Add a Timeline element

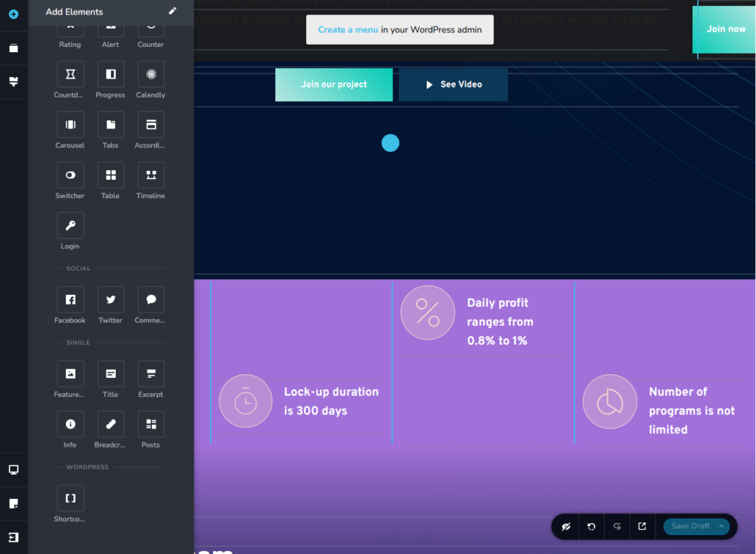(x=151, y=175)
